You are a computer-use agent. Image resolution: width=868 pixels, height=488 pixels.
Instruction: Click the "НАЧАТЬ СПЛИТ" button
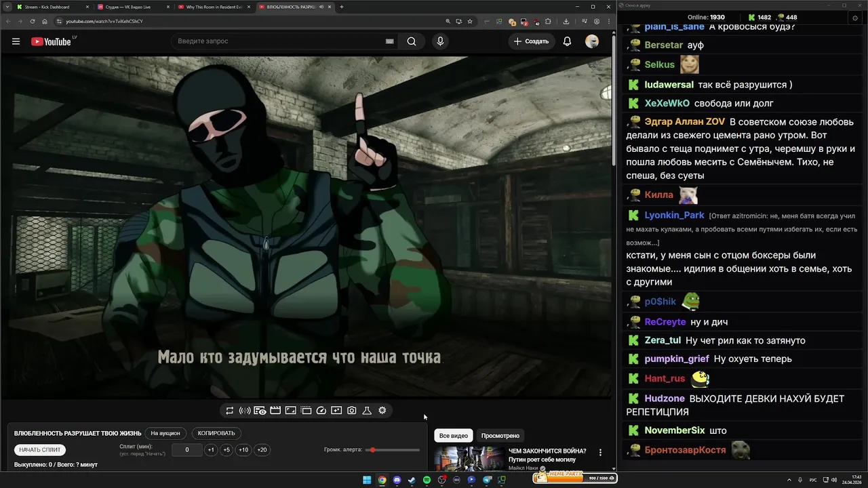click(40, 450)
